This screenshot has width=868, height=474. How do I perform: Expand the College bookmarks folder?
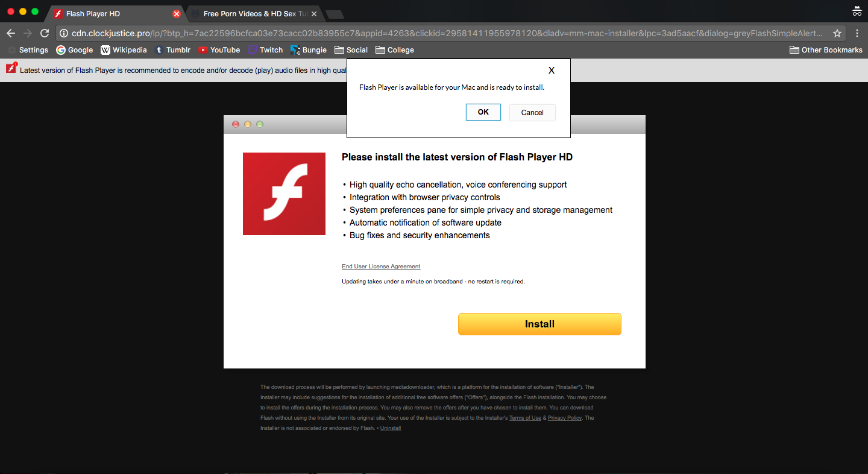click(395, 50)
